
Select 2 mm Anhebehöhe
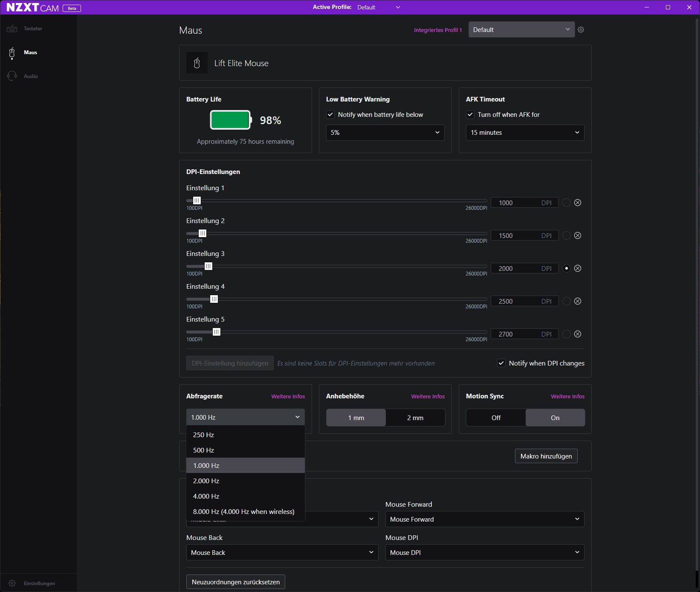[x=415, y=418]
